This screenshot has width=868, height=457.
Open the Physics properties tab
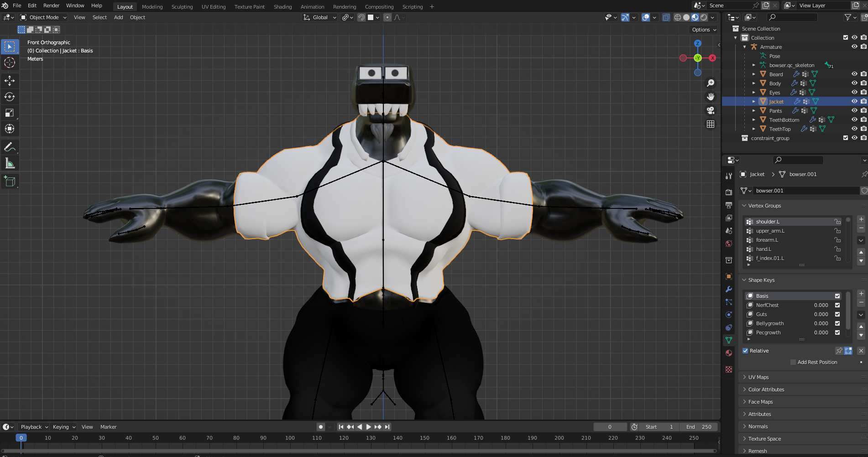[729, 315]
